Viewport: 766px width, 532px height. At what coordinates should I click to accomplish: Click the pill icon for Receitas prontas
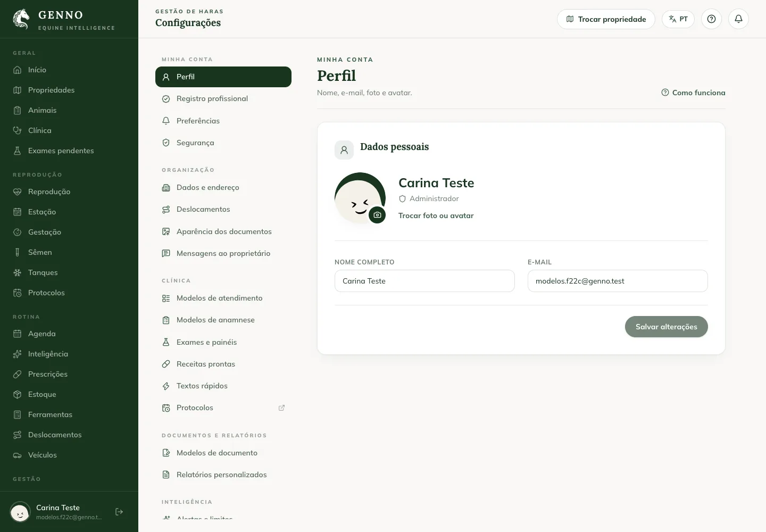[x=166, y=364]
